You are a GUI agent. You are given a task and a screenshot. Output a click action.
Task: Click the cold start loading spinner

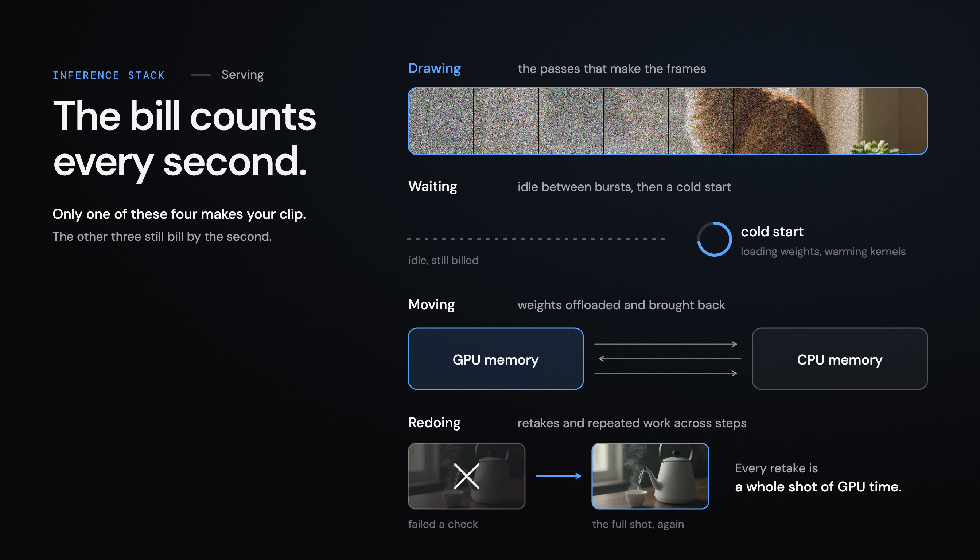[x=714, y=239]
